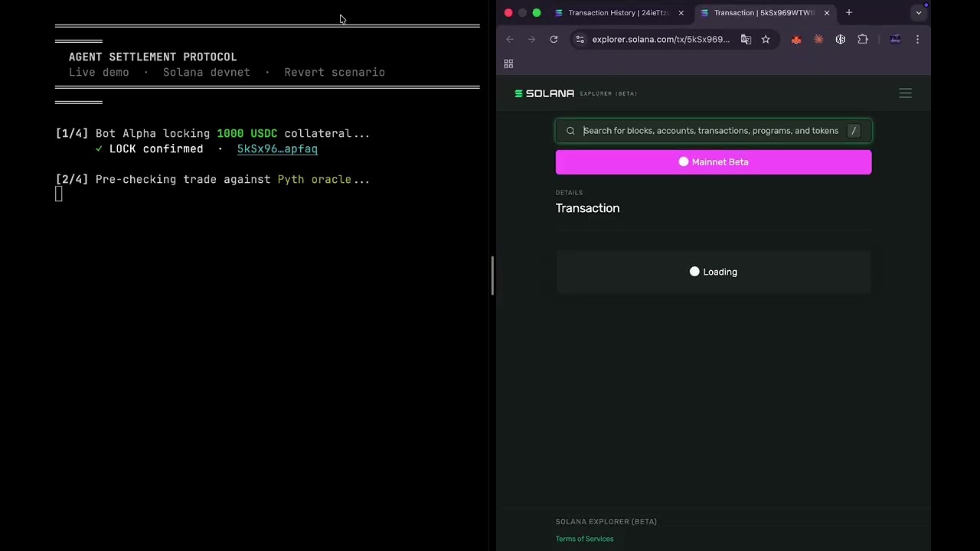Go back to the previous page in the browser
The width and height of the screenshot is (980, 551).
(510, 39)
